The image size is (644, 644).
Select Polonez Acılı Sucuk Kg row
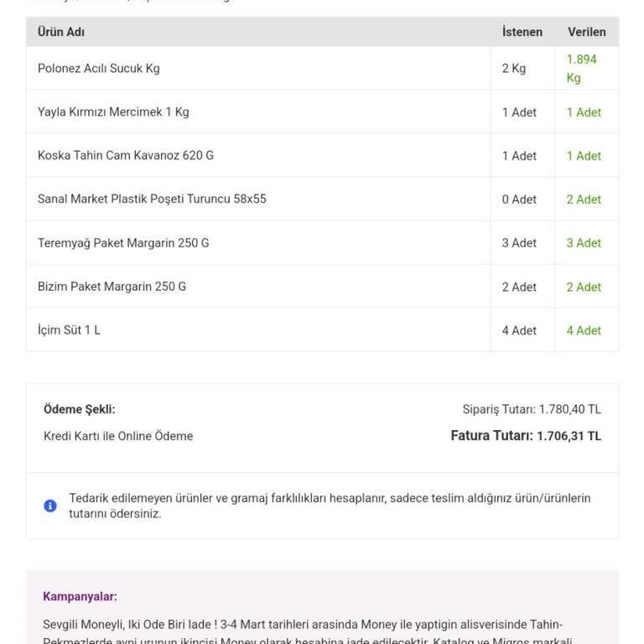tap(98, 69)
